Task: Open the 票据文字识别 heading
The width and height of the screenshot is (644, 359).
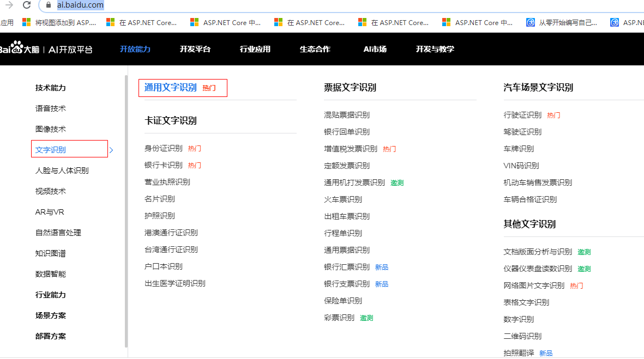Action: (350, 87)
